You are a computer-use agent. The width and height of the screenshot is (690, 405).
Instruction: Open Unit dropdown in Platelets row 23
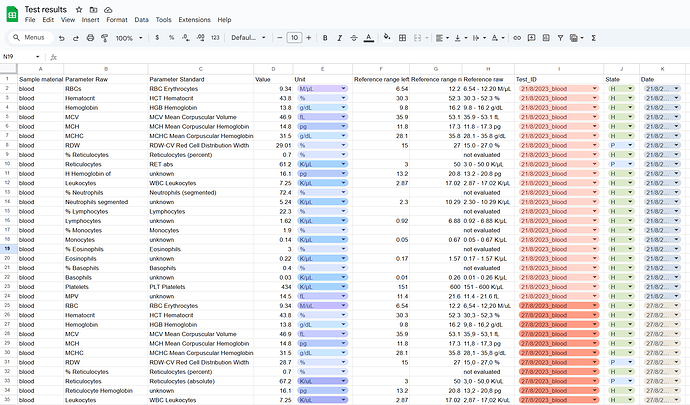(343, 287)
